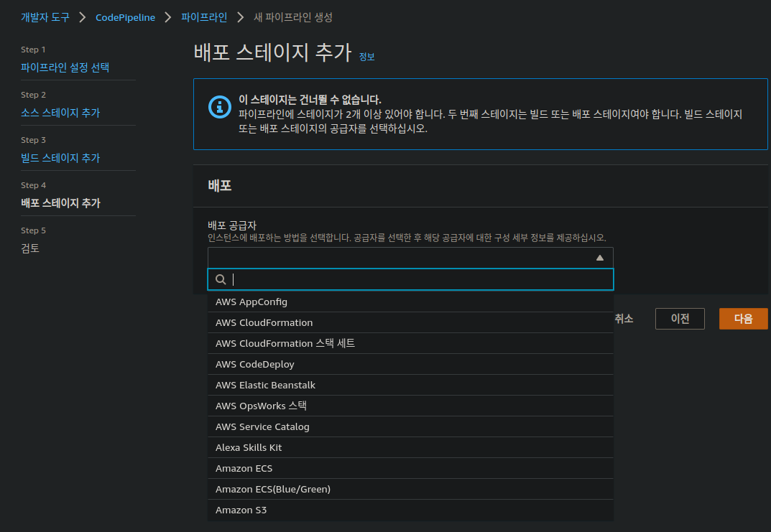
Task: Click the 다음 button
Action: click(x=743, y=319)
